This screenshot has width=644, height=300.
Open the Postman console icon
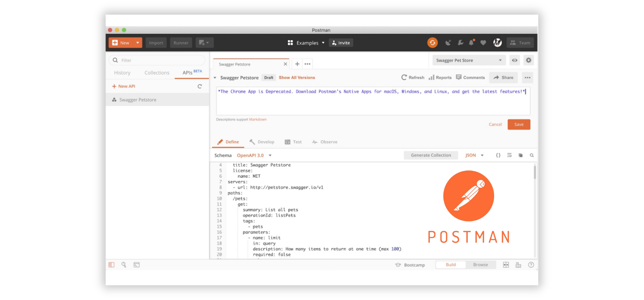[x=137, y=265]
